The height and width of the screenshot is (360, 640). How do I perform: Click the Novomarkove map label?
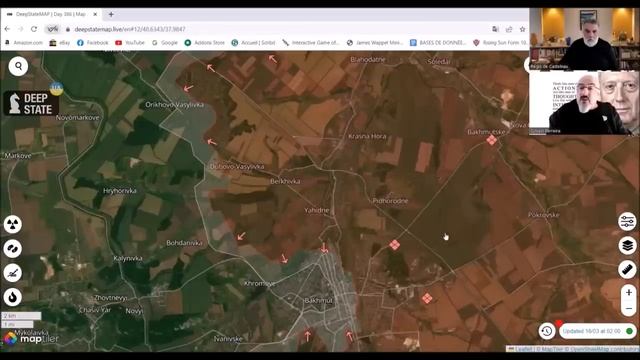(x=78, y=118)
